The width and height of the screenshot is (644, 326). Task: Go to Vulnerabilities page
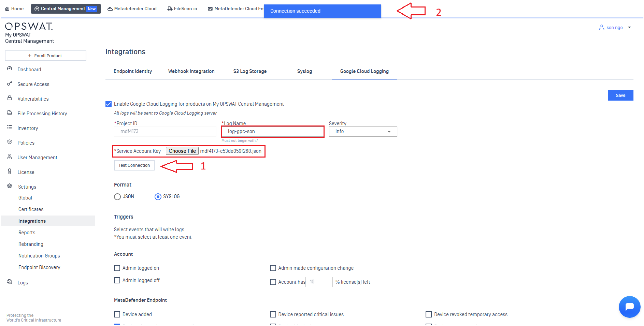[33, 99]
